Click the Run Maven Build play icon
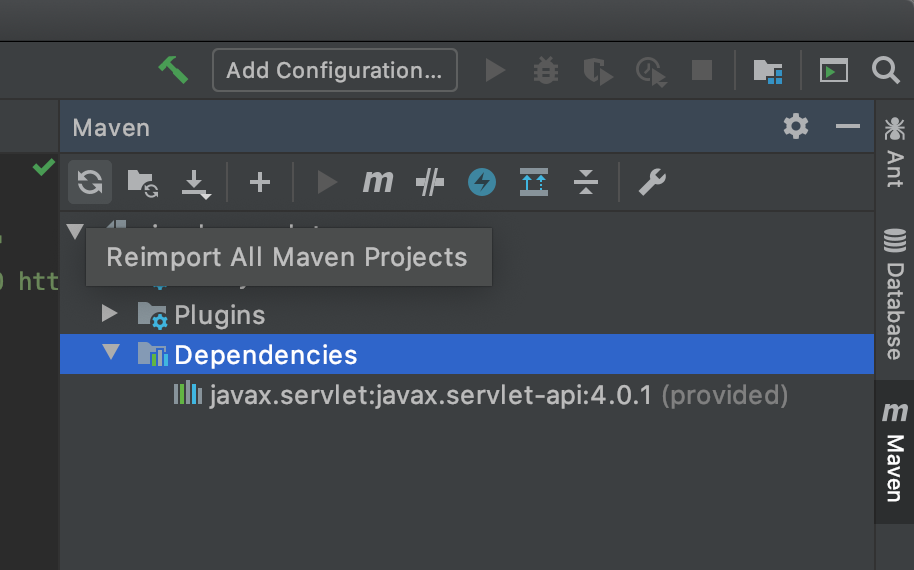914x570 pixels. click(x=326, y=182)
